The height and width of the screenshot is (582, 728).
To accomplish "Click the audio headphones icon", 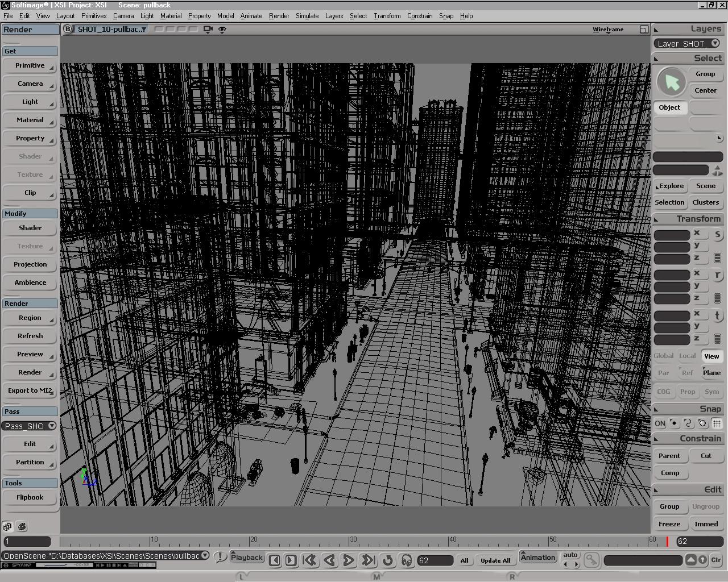I will [x=407, y=560].
